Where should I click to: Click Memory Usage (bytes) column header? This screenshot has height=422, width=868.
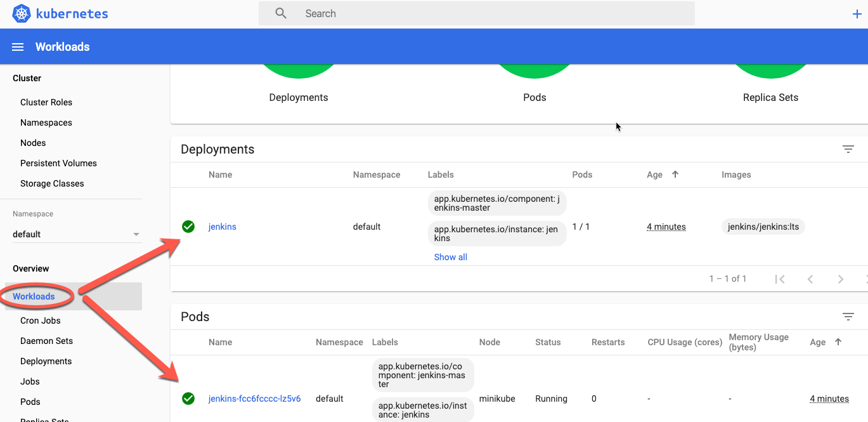759,342
